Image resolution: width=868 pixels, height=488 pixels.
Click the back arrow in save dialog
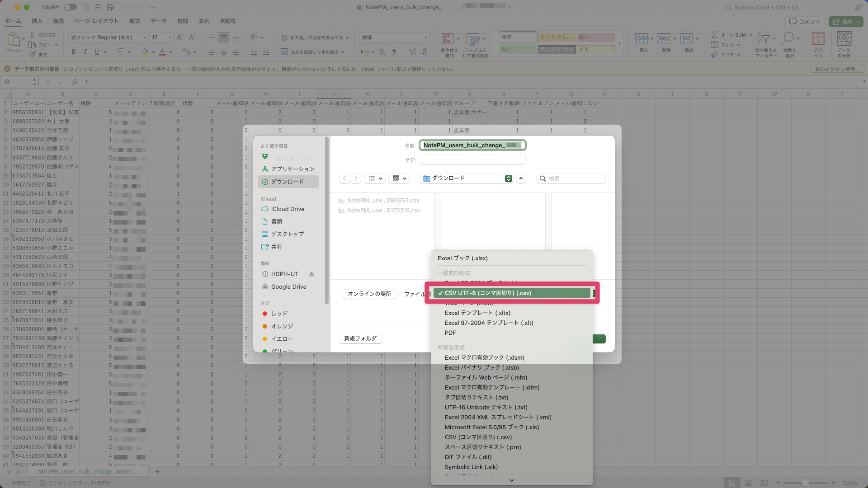[x=344, y=178]
